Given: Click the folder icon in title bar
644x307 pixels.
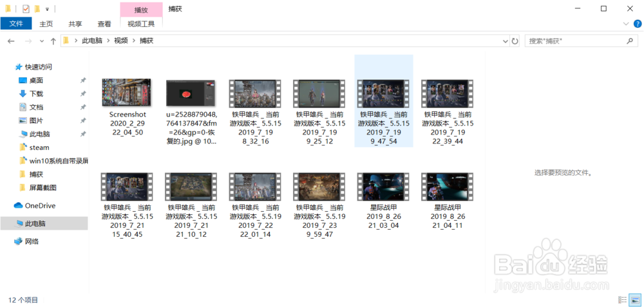Looking at the screenshot, I should click(8, 8).
